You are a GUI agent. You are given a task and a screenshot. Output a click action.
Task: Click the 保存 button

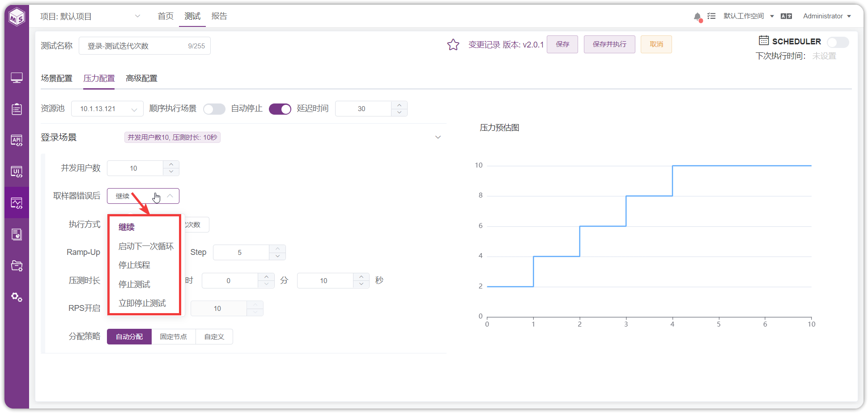[x=562, y=44]
